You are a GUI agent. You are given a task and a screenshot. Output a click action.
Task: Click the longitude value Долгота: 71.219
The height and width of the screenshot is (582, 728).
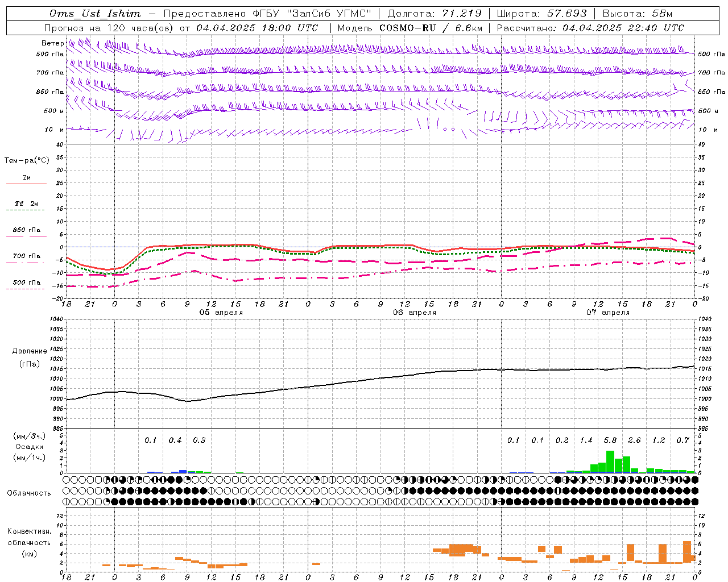(435, 14)
